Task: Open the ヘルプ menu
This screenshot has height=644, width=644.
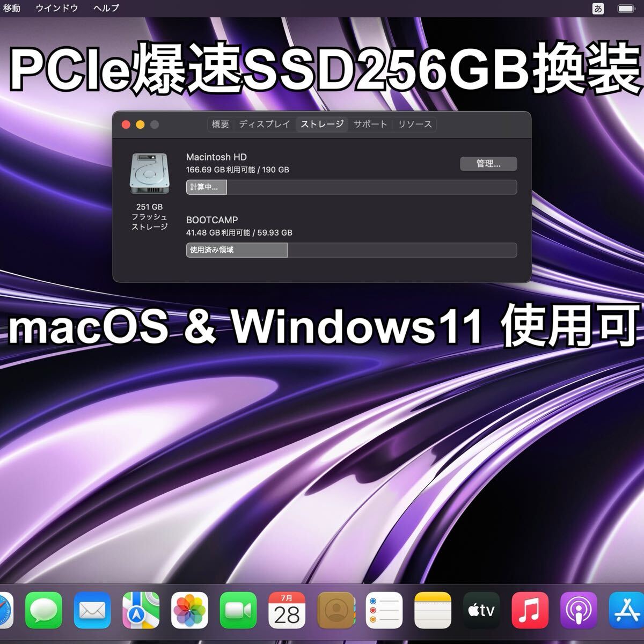Action: click(106, 8)
